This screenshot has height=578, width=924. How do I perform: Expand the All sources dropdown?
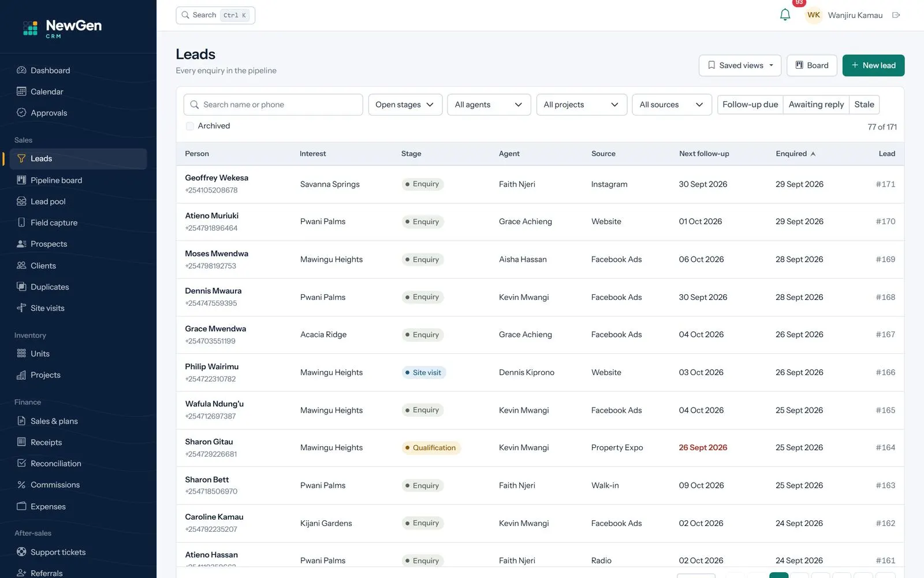click(672, 105)
